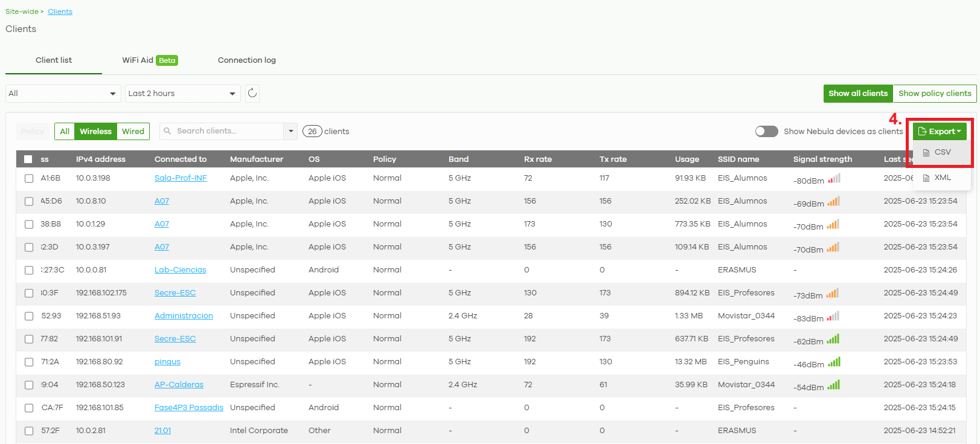Check the 192.168.102.175 client row
Viewport: 980px width, 444px height.
click(29, 294)
